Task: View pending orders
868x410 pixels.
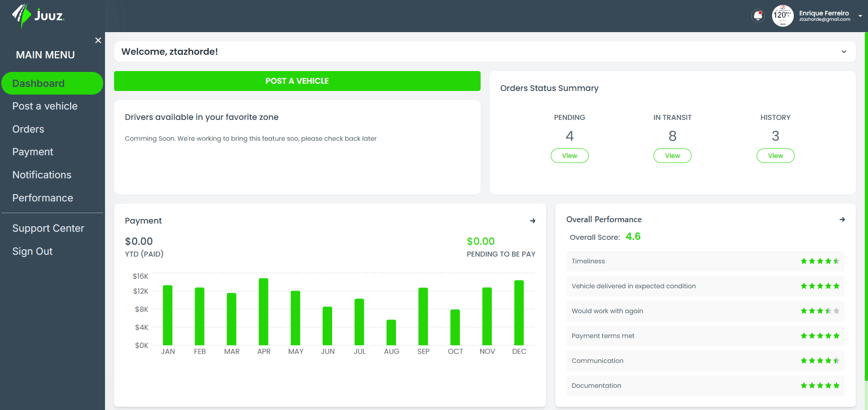Action: tap(569, 156)
